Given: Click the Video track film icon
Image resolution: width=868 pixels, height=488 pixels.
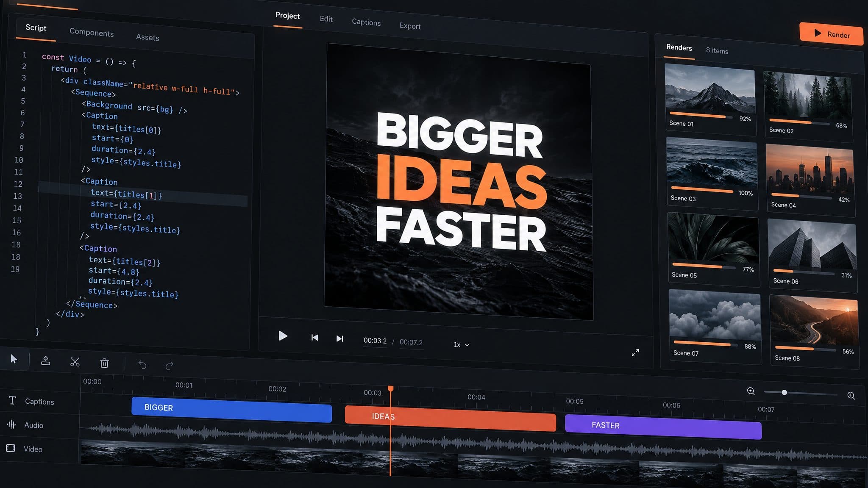Looking at the screenshot, I should coord(11,448).
